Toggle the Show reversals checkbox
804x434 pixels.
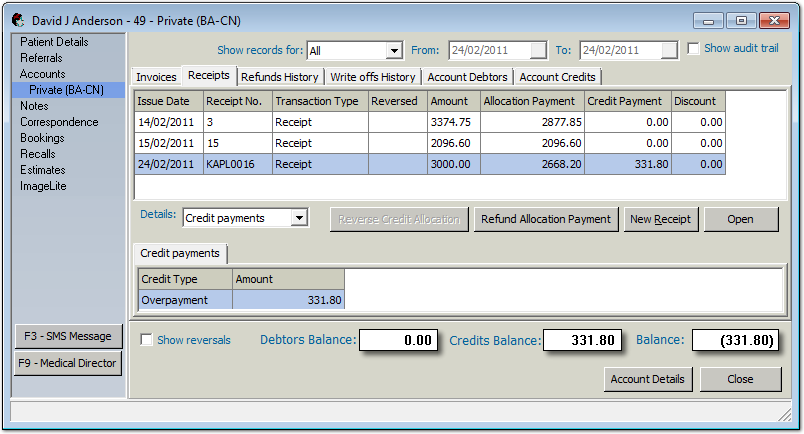point(147,340)
